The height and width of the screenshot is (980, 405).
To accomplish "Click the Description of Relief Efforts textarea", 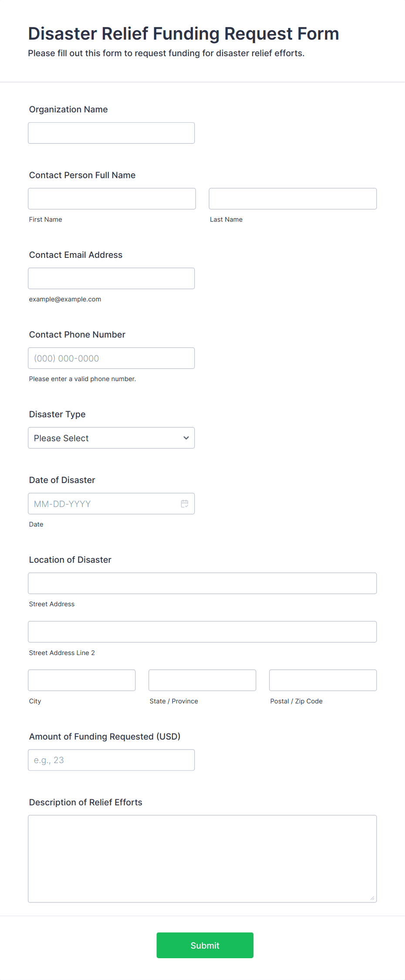I will coord(202,858).
